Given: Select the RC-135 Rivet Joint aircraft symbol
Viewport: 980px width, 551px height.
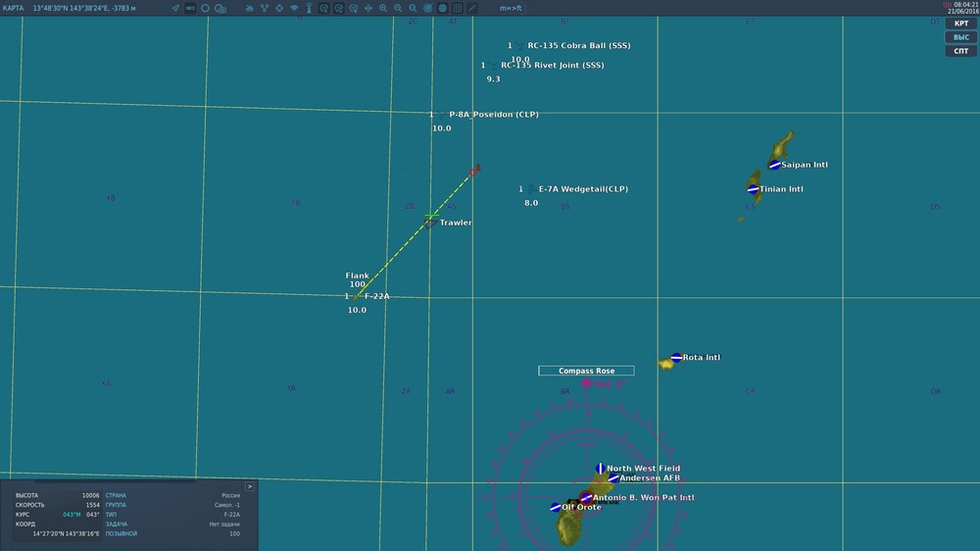Looking at the screenshot, I should pos(494,65).
